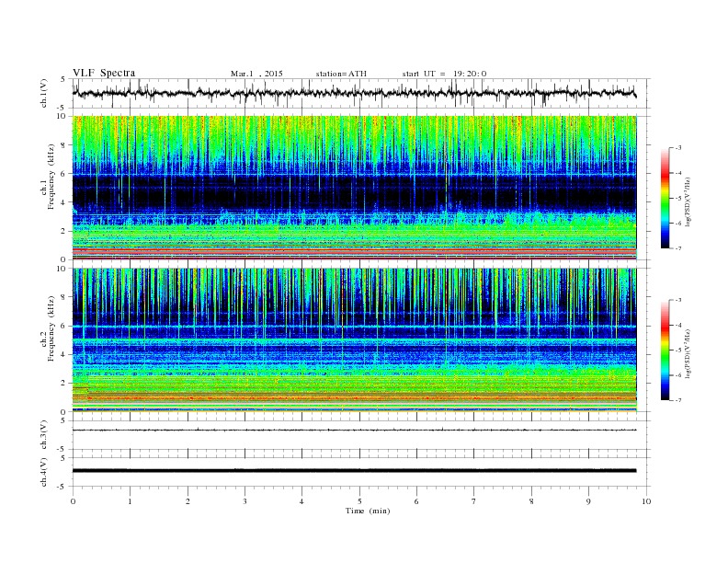Click the "ch.3(V)" axis label

pyautogui.click(x=44, y=435)
